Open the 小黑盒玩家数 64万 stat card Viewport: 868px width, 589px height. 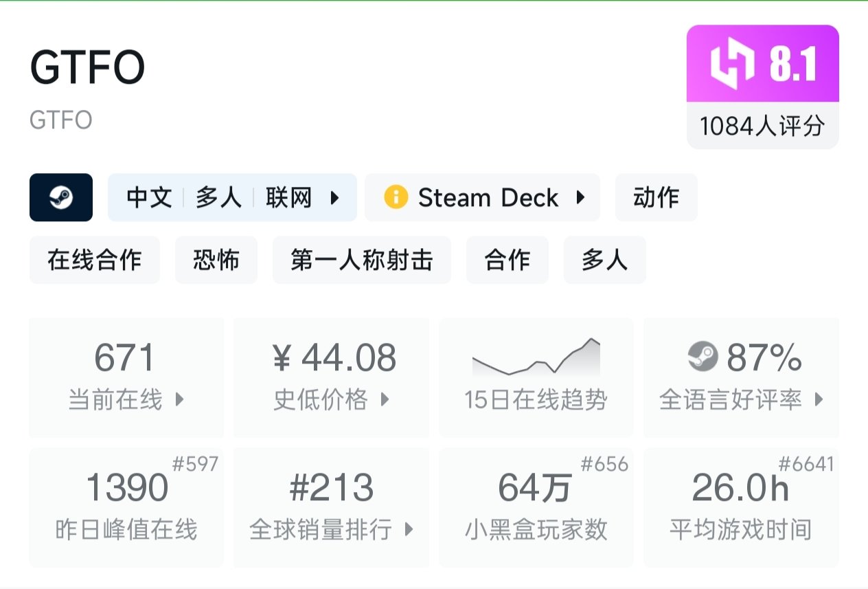point(536,507)
